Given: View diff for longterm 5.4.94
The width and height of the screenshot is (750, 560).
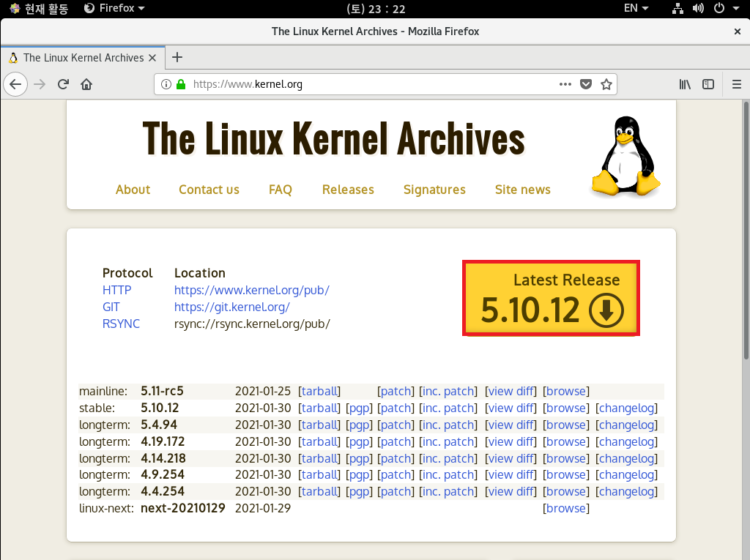Looking at the screenshot, I should tap(510, 425).
